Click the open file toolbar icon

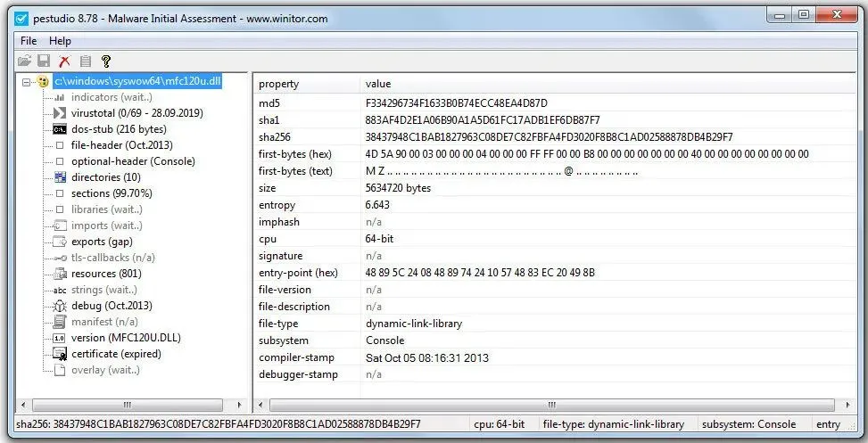(24, 61)
